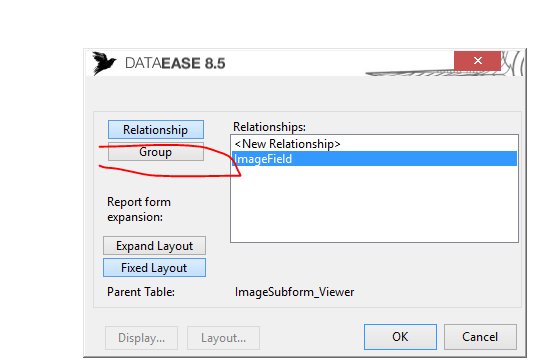Toggle the Relationship mode button

156,130
